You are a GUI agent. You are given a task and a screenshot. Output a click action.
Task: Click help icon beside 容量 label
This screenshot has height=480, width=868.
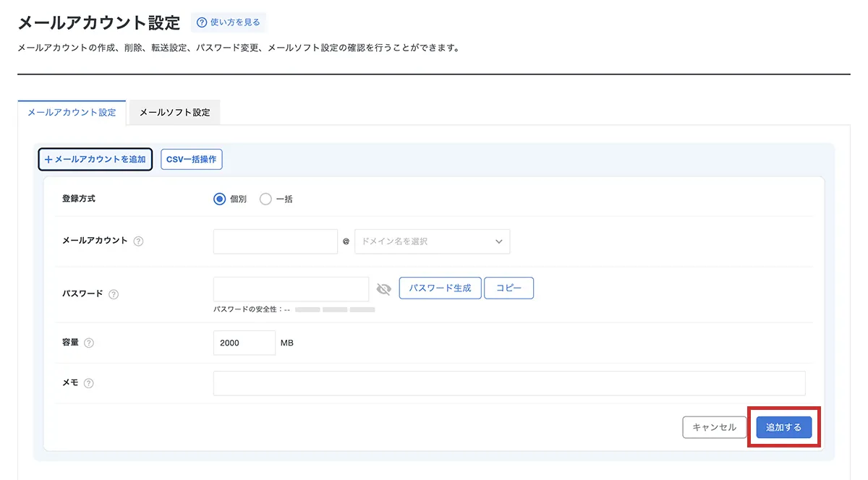click(89, 343)
